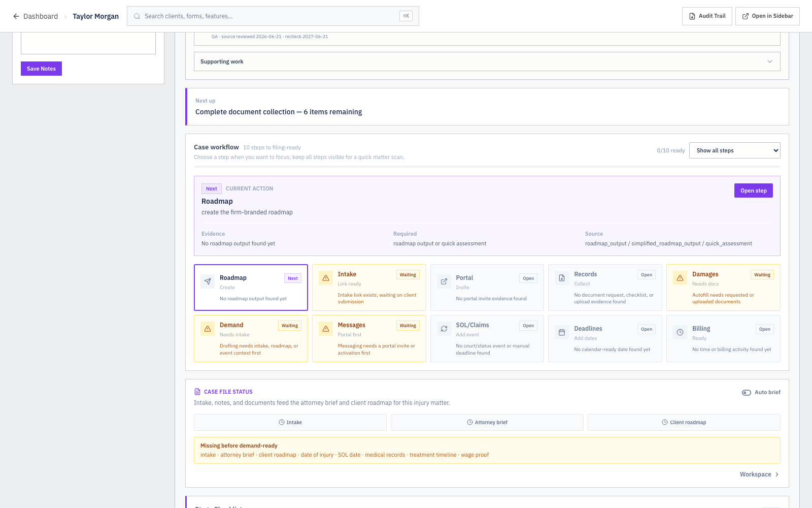Click the clock icon on Attorney brief tab
Screen dimensions: 812x508
[470, 422]
